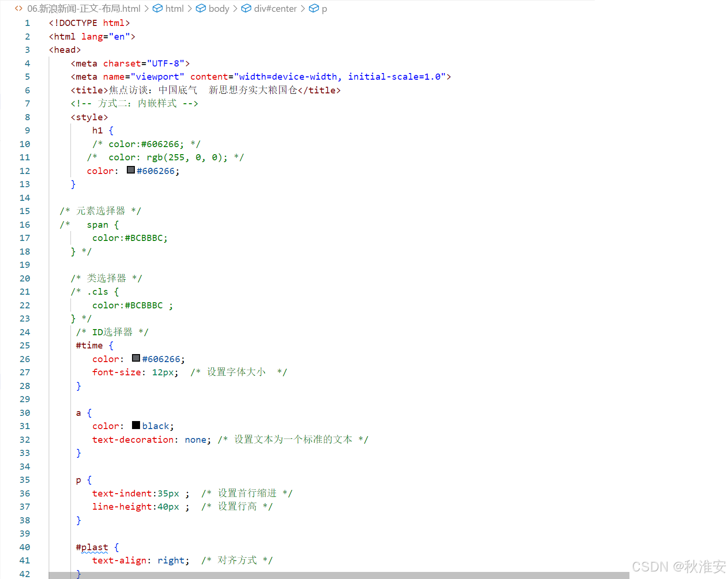Click the title text 焦点访谈：中国底气
The width and height of the screenshot is (728, 579).
click(x=153, y=90)
